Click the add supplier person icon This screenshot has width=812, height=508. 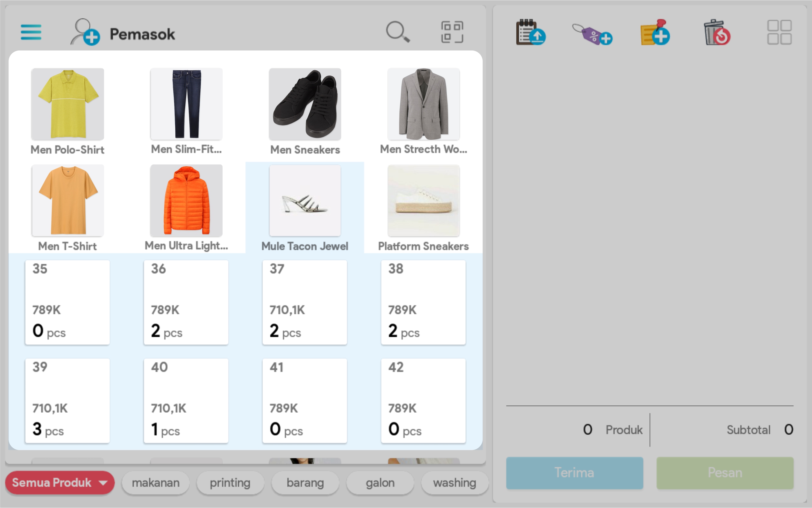pyautogui.click(x=85, y=32)
